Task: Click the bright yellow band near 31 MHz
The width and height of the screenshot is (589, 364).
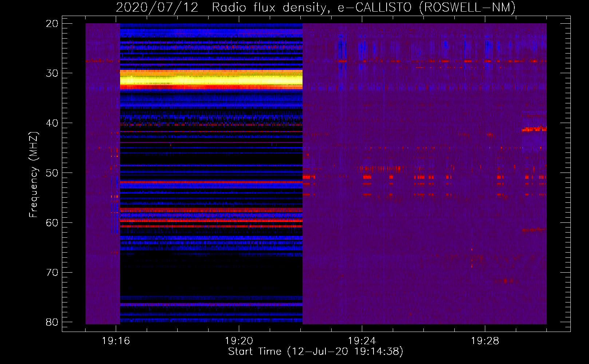Action: [x=211, y=80]
